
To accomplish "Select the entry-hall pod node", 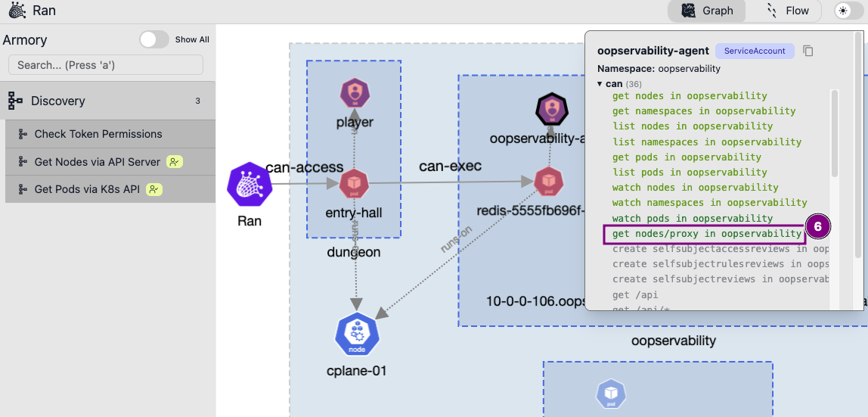I will tap(355, 184).
